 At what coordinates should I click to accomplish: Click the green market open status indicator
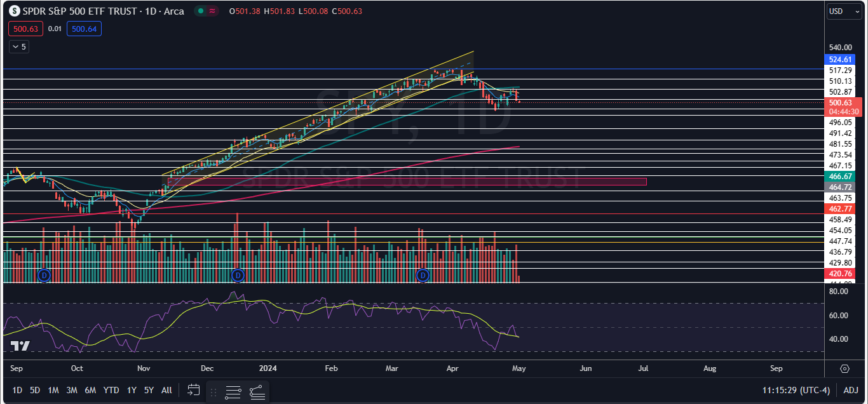(200, 11)
